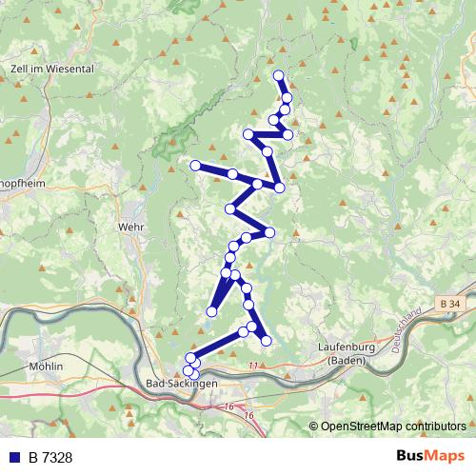Image resolution: width=476 pixels, height=476 pixels.
Task: Click the Deutschland border label
Action: point(407,329)
